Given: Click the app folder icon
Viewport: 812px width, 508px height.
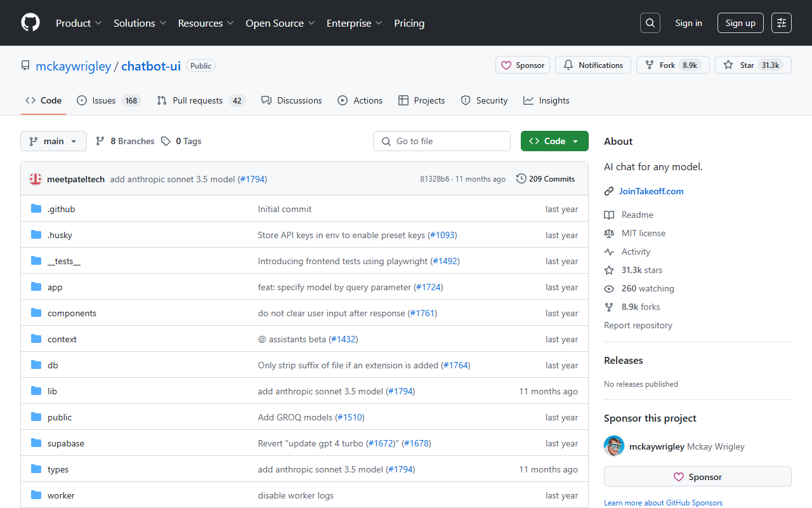Looking at the screenshot, I should (36, 287).
